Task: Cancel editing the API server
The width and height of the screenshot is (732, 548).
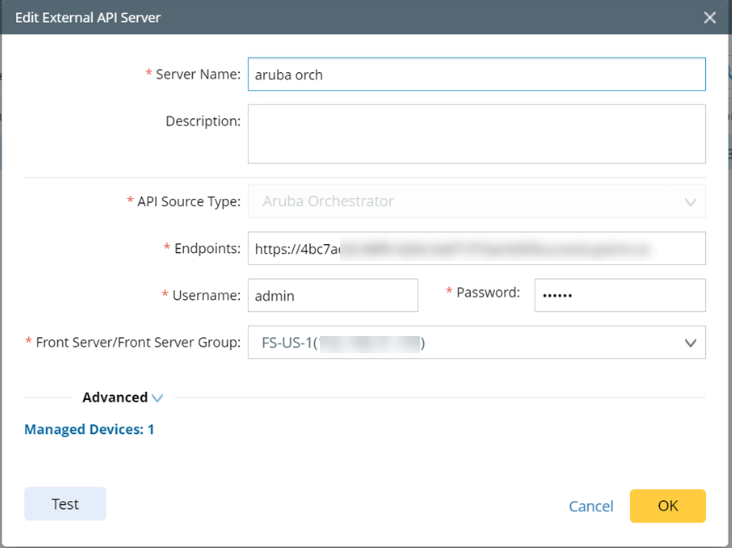Action: 591,506
